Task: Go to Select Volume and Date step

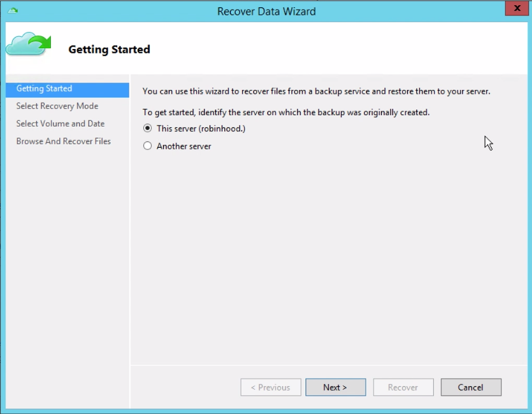Action: (61, 124)
